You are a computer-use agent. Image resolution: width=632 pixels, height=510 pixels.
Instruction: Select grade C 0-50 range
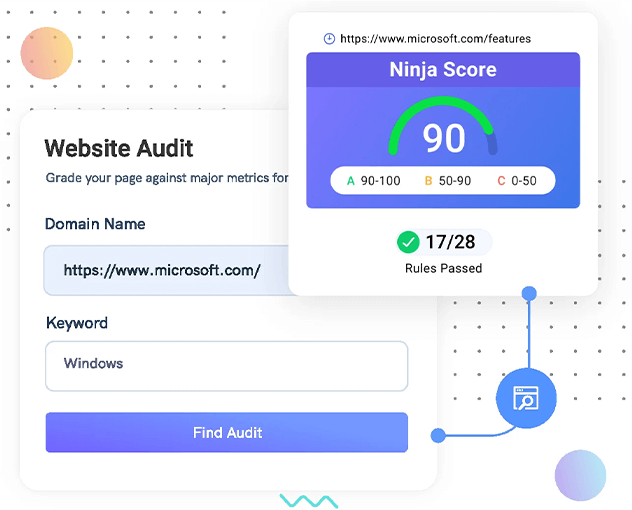click(x=517, y=181)
